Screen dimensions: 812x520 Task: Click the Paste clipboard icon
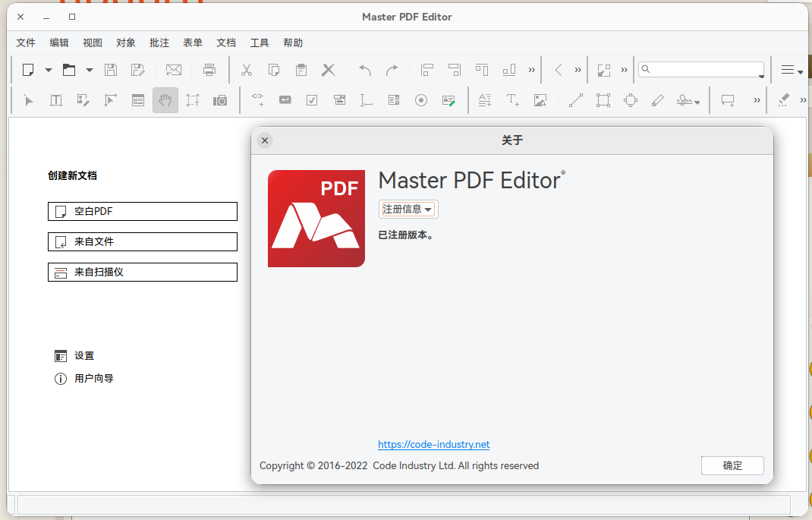[301, 70]
